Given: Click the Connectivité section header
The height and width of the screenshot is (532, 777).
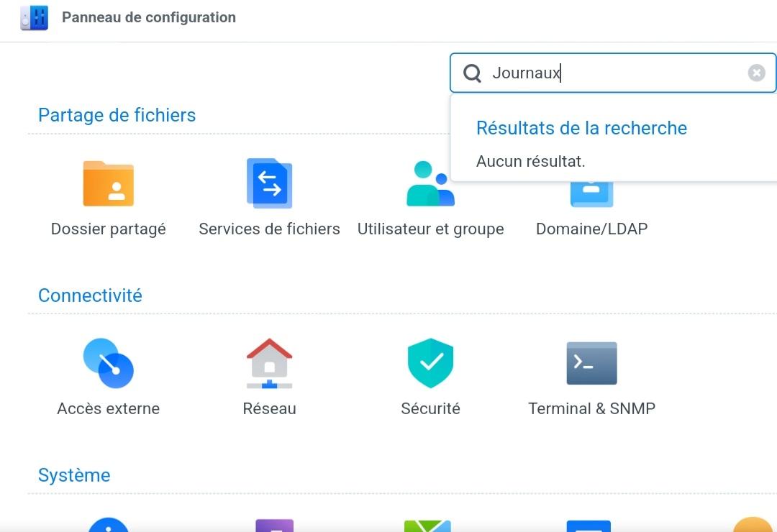Looking at the screenshot, I should coord(90,295).
